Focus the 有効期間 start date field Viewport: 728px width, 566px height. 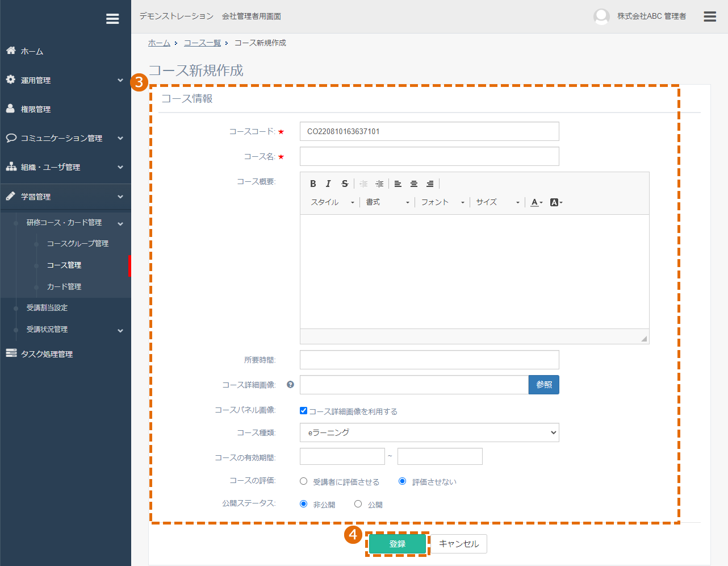(x=342, y=456)
